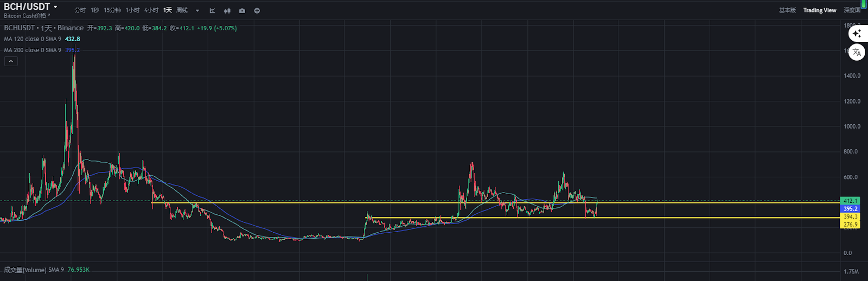This screenshot has height=281, width=868.
Task: Click the yellow 276.9 line price label
Action: (850, 225)
